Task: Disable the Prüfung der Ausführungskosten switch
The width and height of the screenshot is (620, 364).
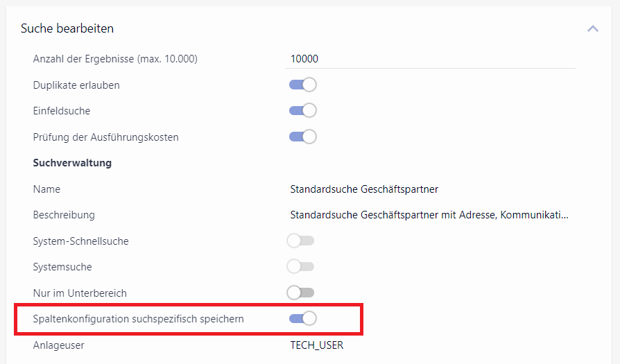Action: [302, 137]
